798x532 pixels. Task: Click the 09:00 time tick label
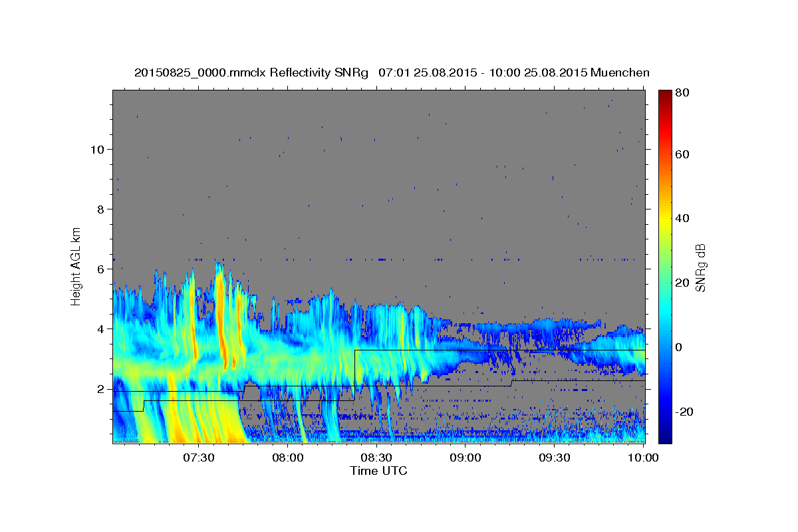(x=466, y=458)
